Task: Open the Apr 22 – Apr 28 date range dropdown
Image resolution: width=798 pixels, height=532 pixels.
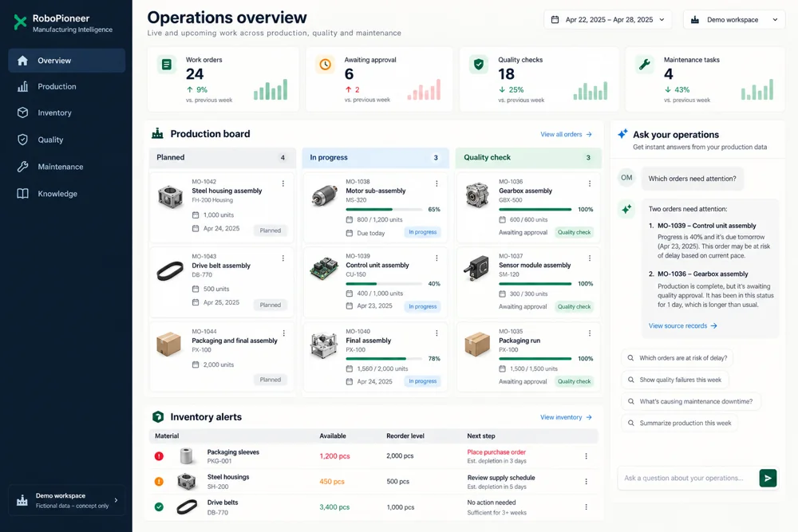Action: point(607,20)
